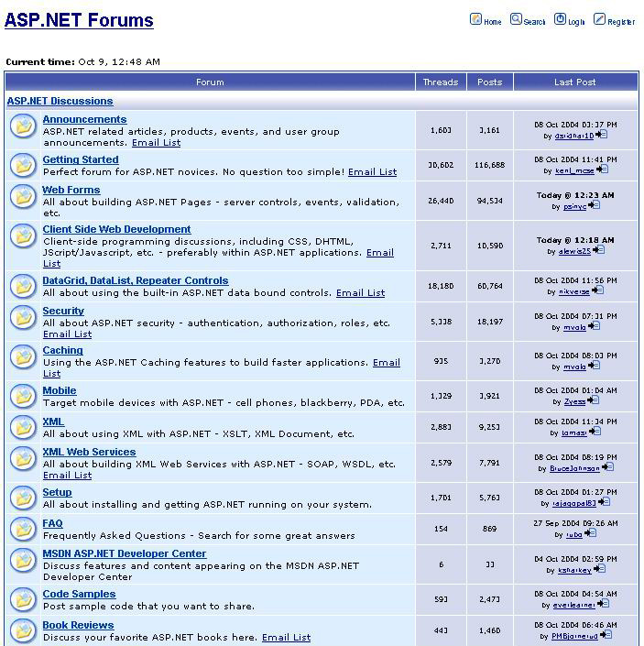Click Email List link under Security
The height and width of the screenshot is (646, 644).
[68, 334]
